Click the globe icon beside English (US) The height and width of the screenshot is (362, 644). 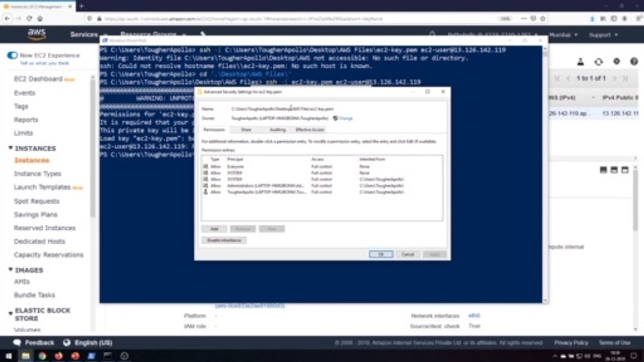(x=67, y=343)
